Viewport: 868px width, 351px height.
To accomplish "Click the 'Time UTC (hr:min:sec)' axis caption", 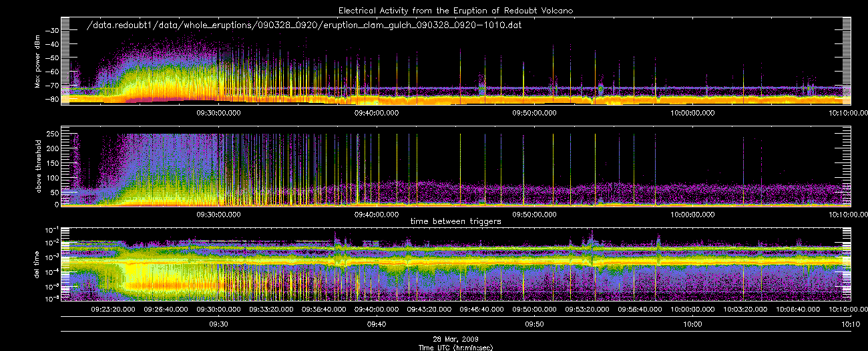I will coord(455,347).
